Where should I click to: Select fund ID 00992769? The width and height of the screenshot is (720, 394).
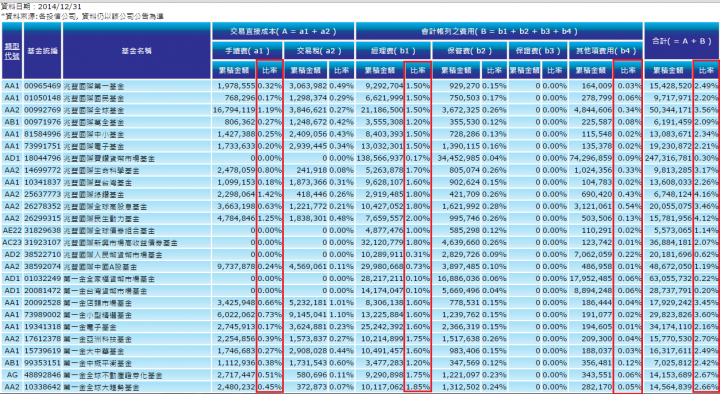point(42,110)
